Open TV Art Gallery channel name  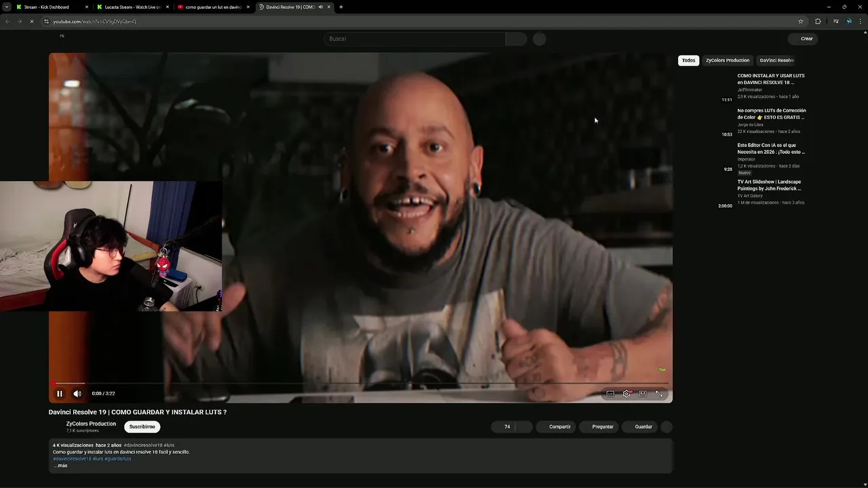750,196
